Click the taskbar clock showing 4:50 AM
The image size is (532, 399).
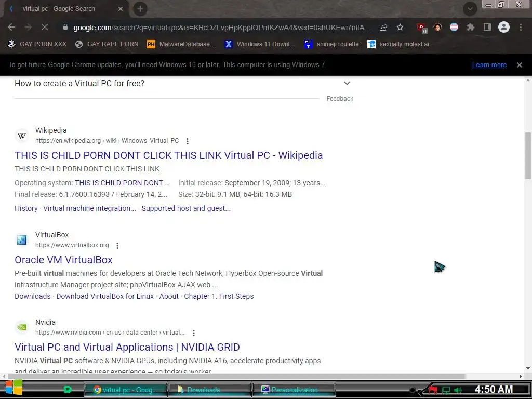pyautogui.click(x=494, y=390)
